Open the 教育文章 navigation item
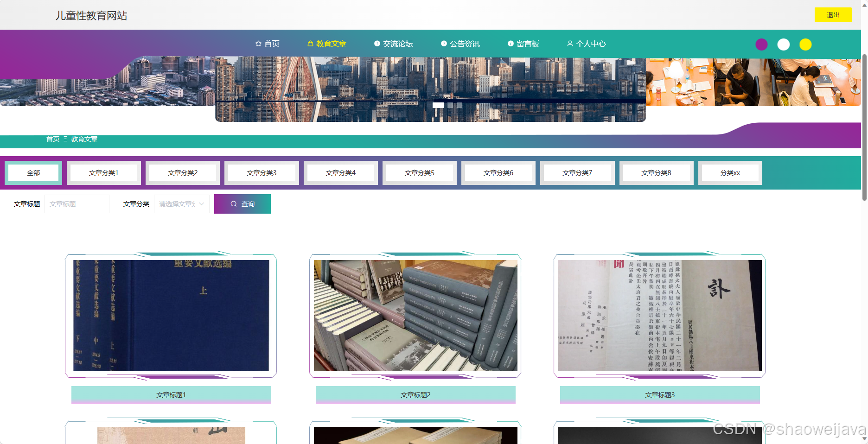868x444 pixels. [x=327, y=44]
